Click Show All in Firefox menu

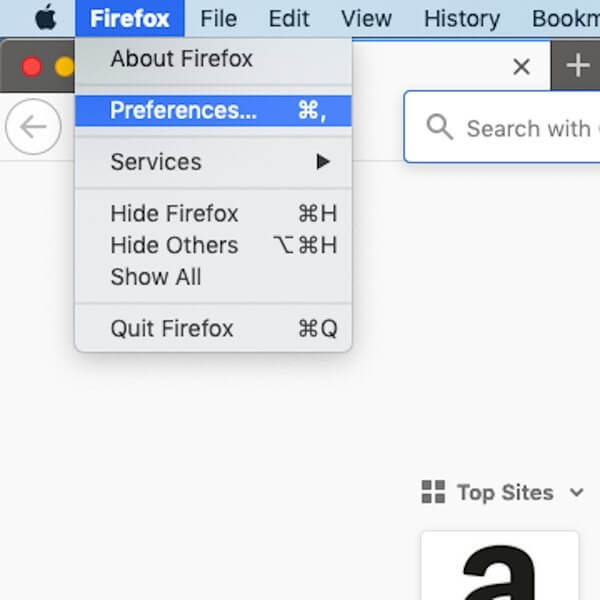[156, 278]
